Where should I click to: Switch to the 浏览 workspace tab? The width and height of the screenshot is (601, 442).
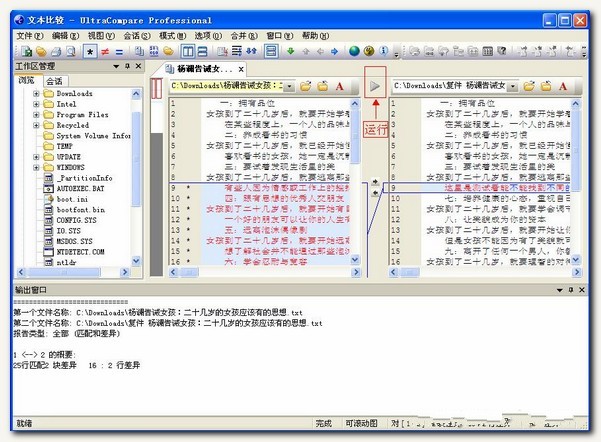26,80
